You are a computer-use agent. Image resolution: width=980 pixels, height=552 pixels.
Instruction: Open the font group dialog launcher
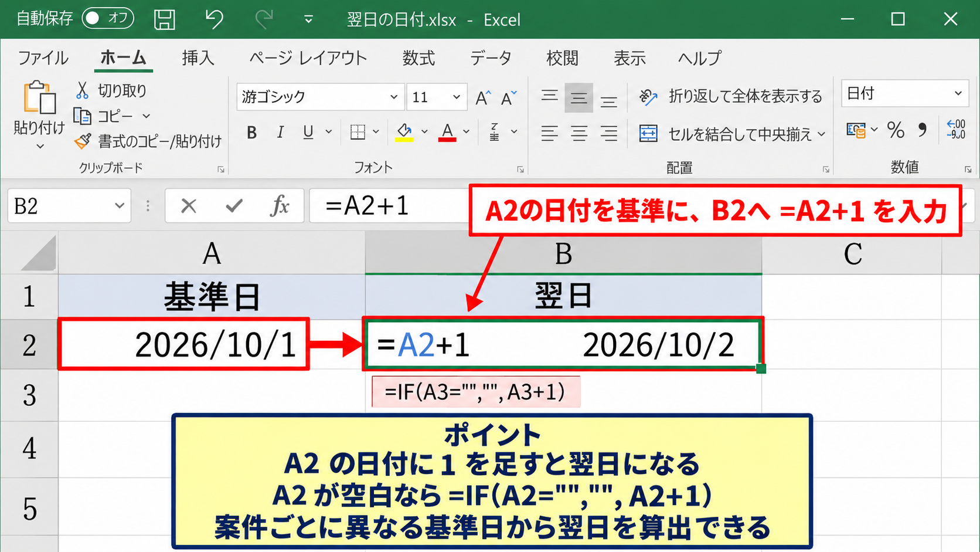(x=520, y=170)
